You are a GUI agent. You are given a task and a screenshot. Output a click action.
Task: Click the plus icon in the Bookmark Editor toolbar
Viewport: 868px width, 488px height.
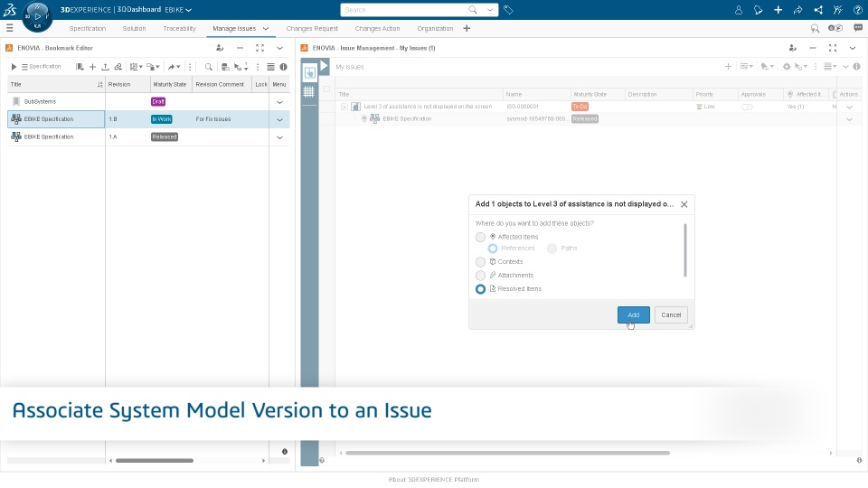point(92,67)
